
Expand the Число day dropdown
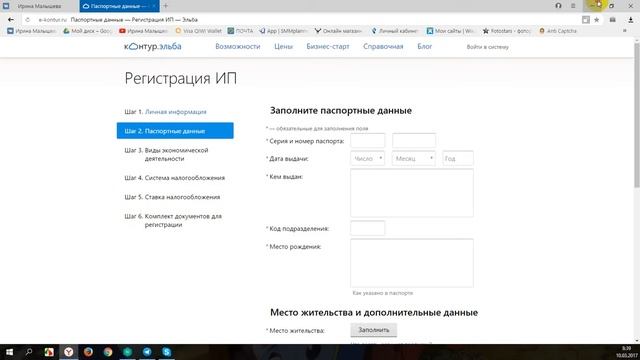click(367, 158)
